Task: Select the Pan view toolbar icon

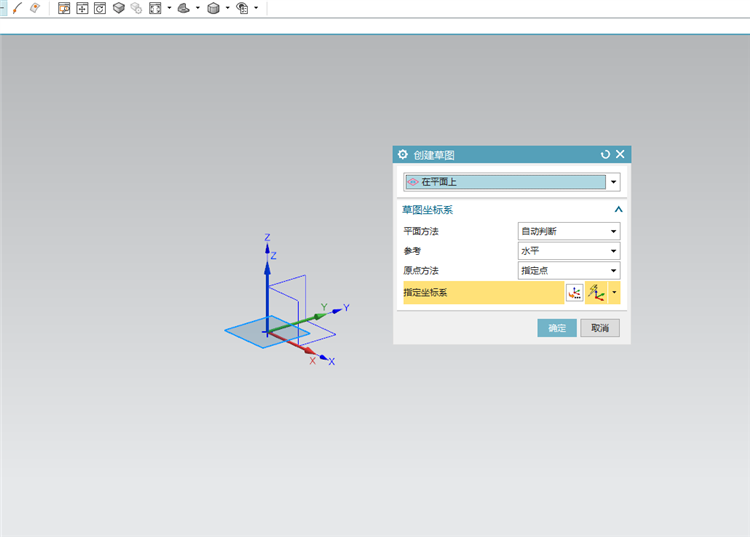Action: 82,8
